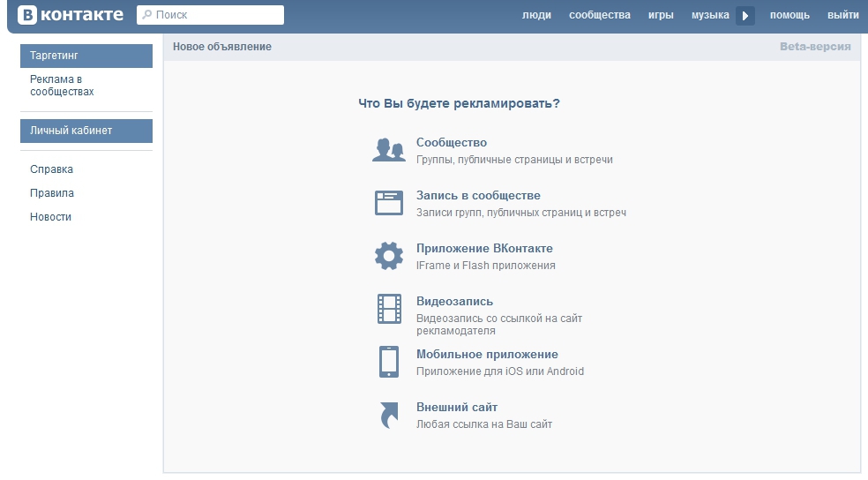Go to сообщества in top navigation

click(600, 15)
